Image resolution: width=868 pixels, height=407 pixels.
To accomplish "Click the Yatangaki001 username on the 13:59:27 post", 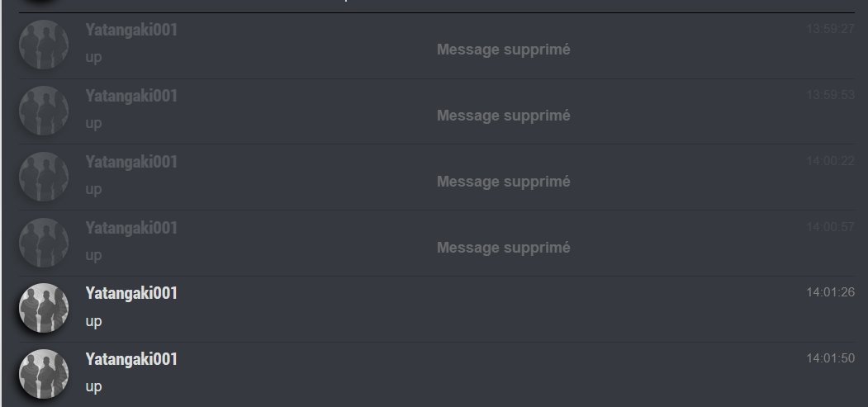I will pyautogui.click(x=131, y=30).
